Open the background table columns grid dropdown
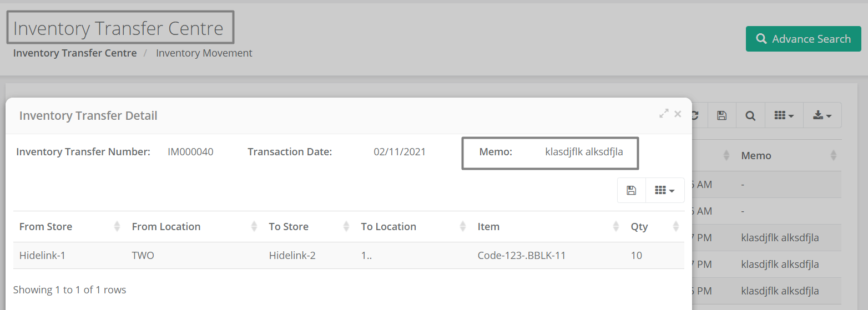This screenshot has width=868, height=310. [784, 115]
